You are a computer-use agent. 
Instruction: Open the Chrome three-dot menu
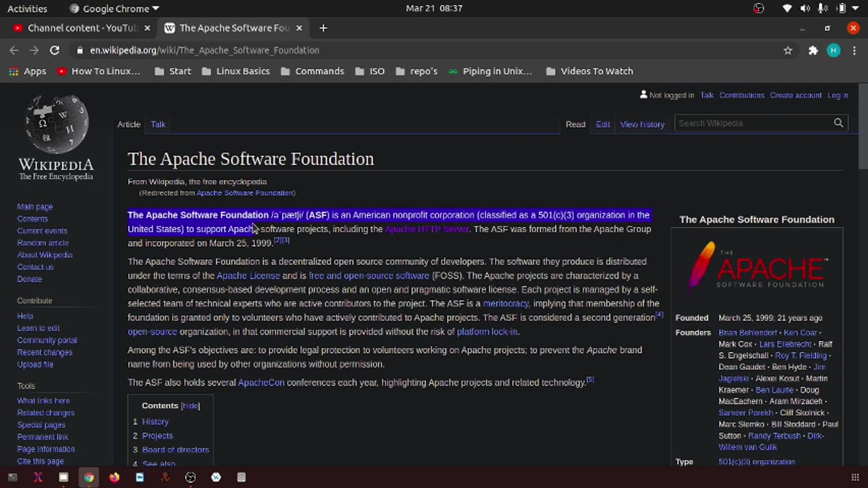tap(853, 50)
